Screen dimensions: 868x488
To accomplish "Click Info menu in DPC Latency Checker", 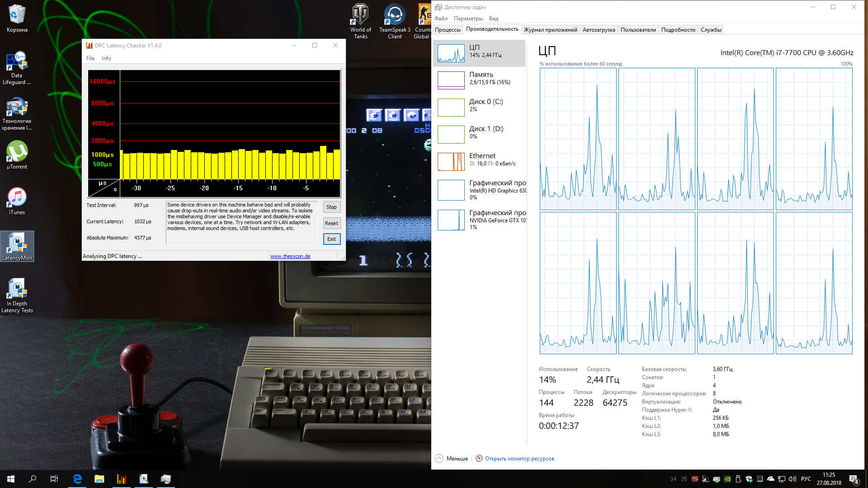I will tap(105, 58).
